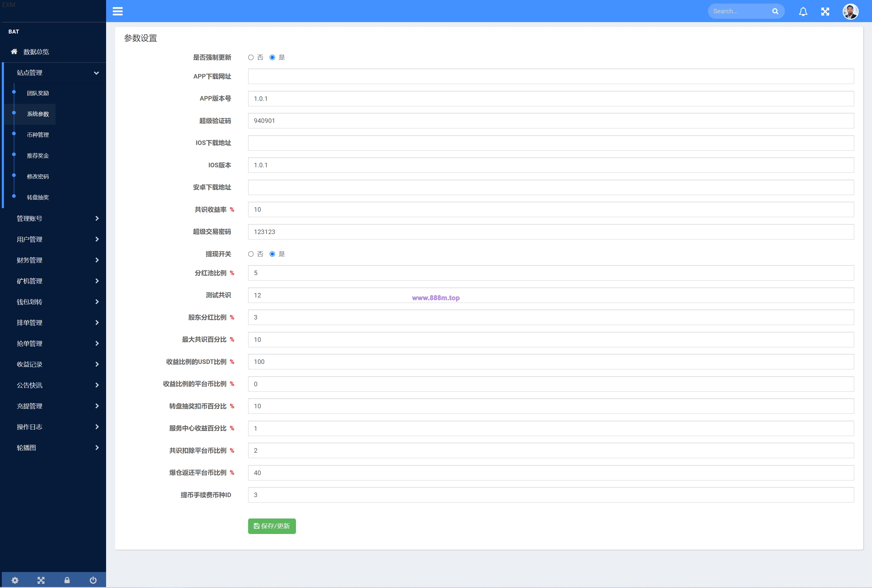The height and width of the screenshot is (588, 872).
Task: Click the 服务中心收益百分比 field
Action: tap(550, 428)
